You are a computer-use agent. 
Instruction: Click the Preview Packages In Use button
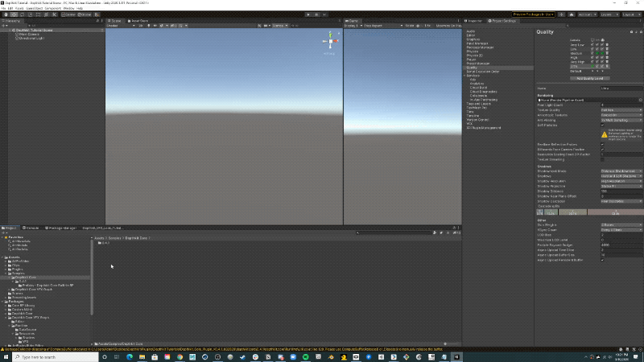click(534, 14)
